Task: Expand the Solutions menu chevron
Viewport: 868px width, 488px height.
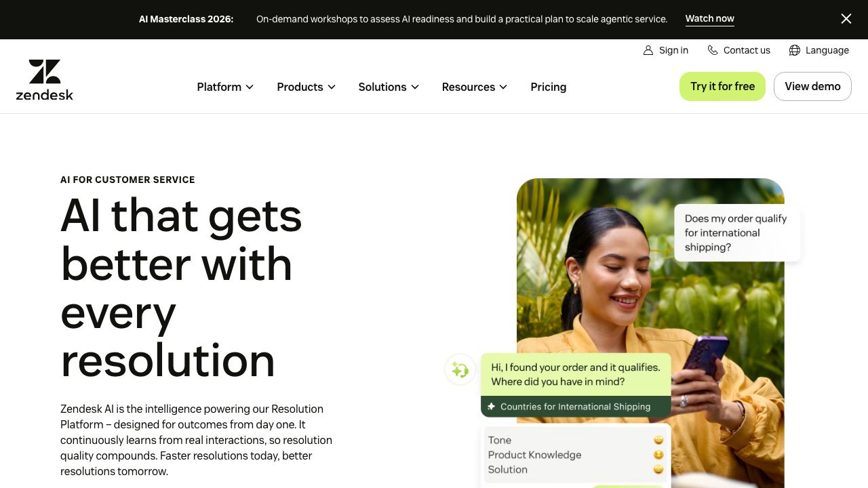Action: tap(415, 87)
